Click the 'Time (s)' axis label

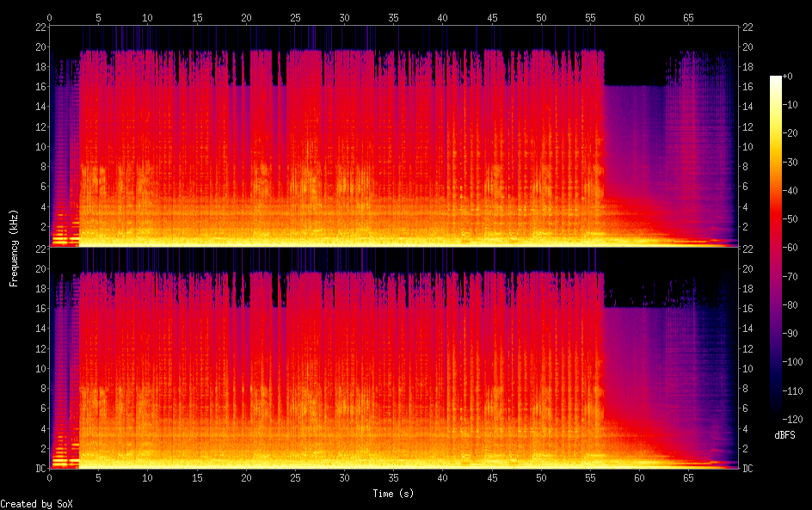coord(395,494)
